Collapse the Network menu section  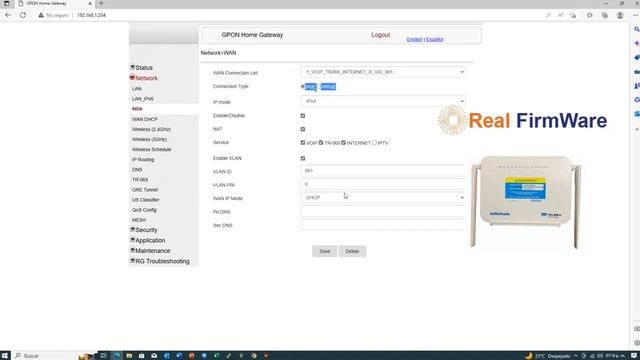(x=144, y=78)
